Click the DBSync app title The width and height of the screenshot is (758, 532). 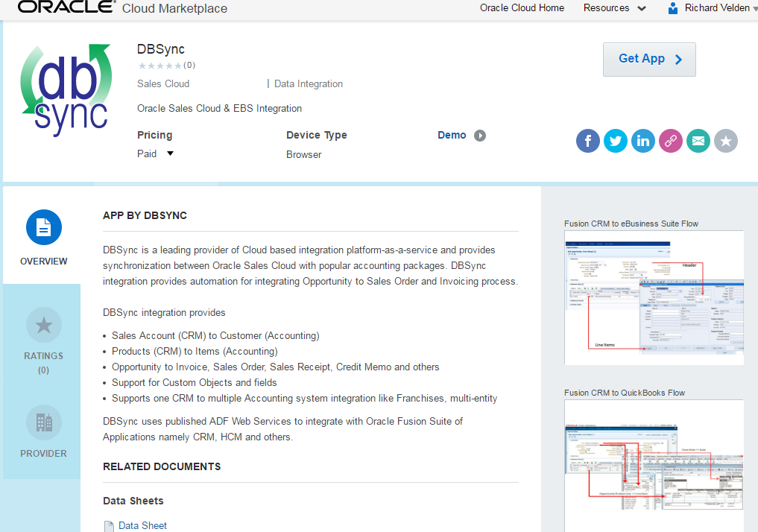click(160, 49)
